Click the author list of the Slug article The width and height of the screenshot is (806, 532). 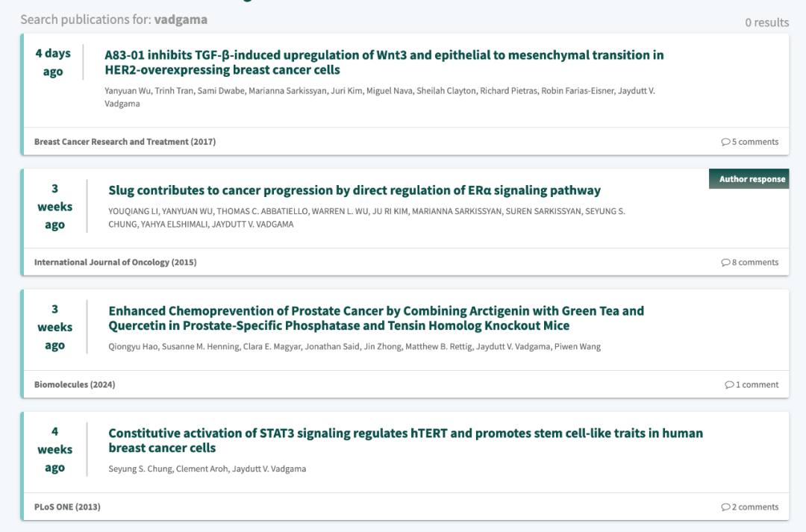[x=366, y=217]
